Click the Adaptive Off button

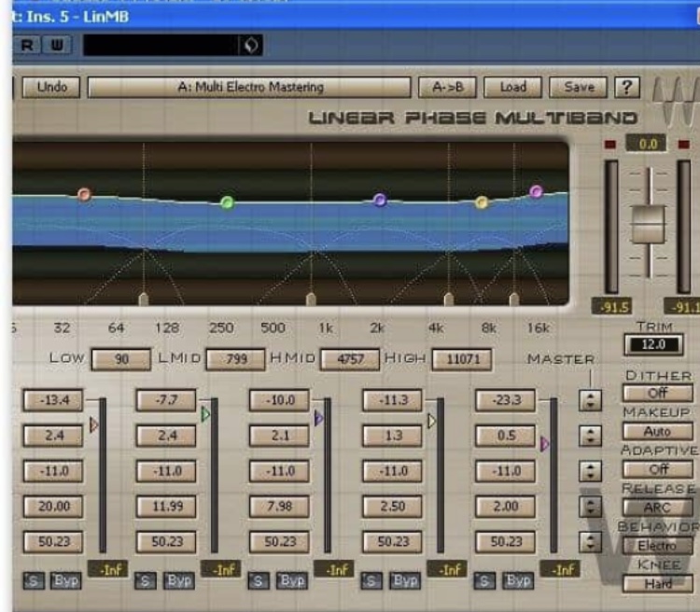point(658,469)
